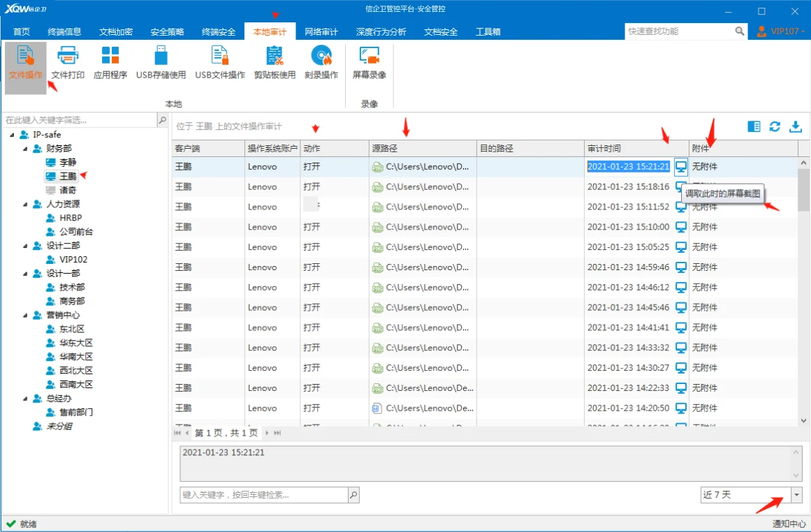View screenshot for the 15:10:00 record

point(681,227)
